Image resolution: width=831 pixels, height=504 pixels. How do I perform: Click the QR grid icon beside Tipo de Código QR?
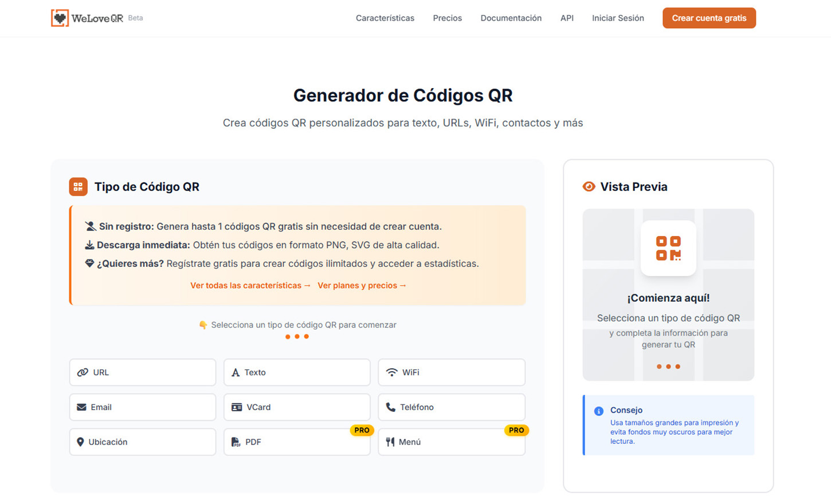(79, 187)
